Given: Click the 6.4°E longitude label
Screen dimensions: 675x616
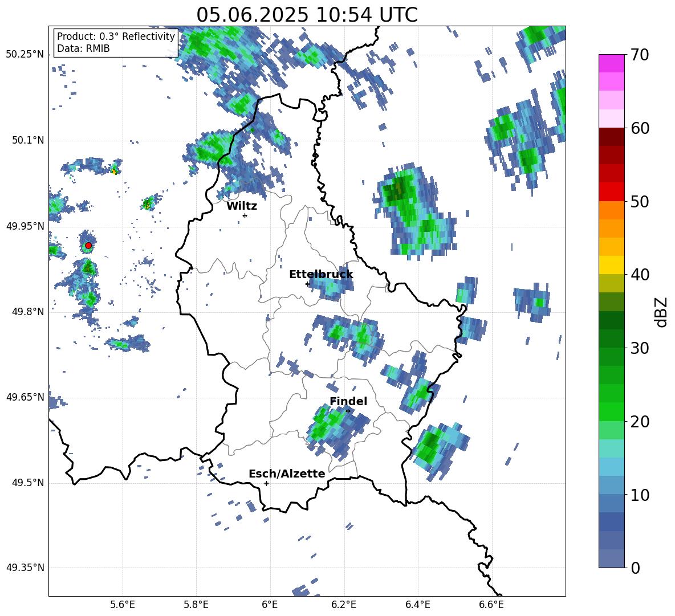Looking at the screenshot, I should [417, 605].
